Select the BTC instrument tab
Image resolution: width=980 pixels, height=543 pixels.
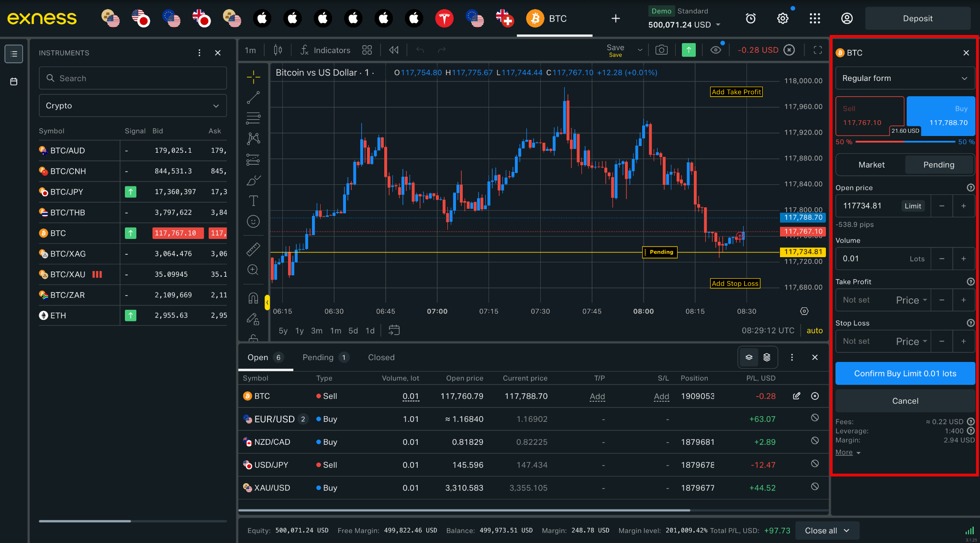coord(555,19)
